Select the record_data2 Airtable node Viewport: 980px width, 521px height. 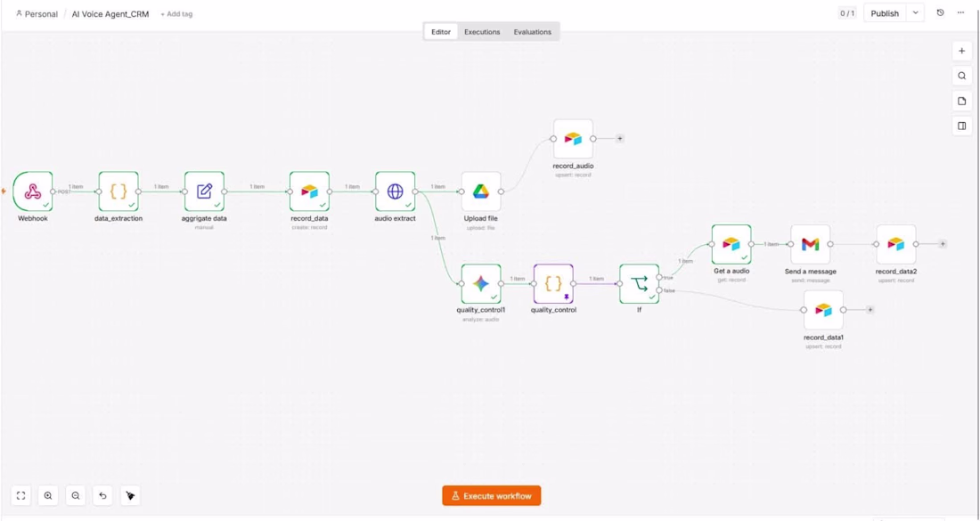(896, 244)
